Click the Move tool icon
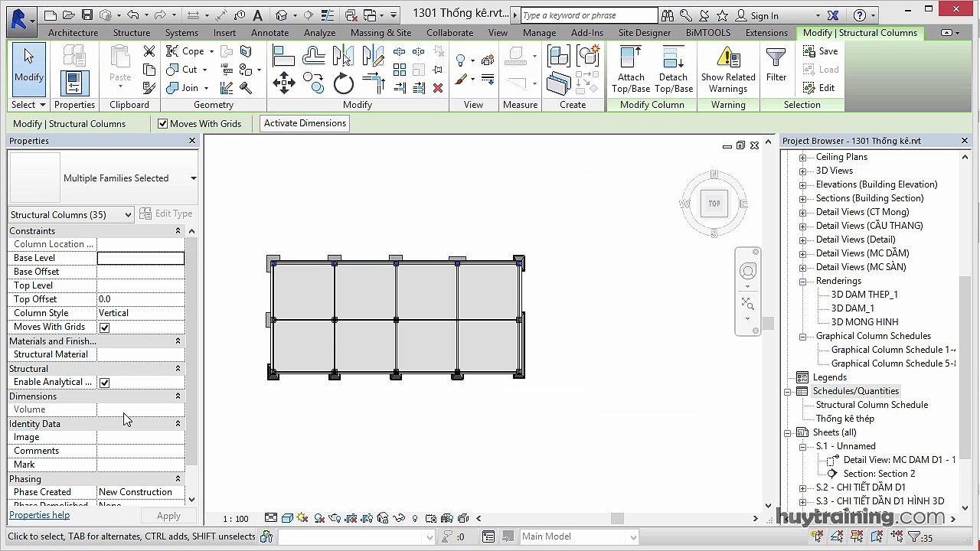 283,83
